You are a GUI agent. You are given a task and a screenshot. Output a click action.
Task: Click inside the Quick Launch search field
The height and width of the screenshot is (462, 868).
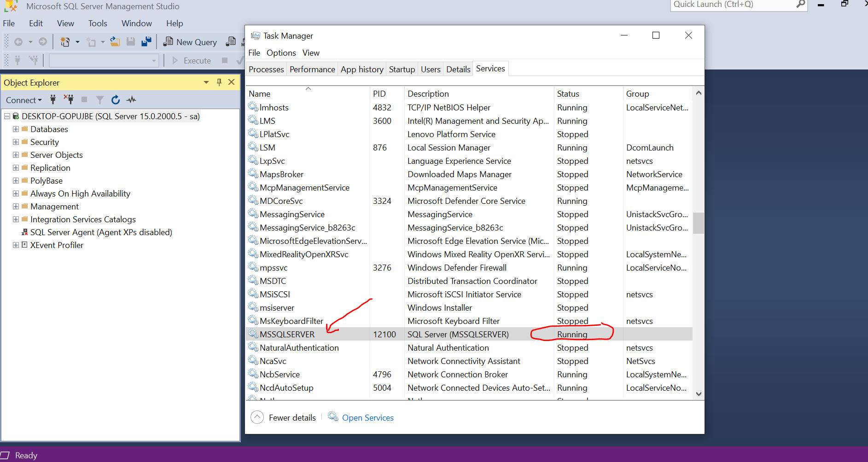point(732,5)
